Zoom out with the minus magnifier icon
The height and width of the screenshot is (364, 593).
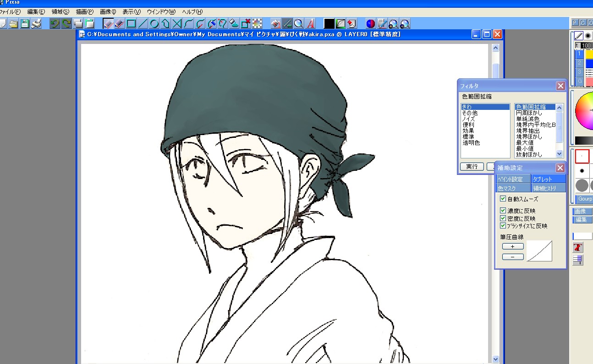coord(405,23)
